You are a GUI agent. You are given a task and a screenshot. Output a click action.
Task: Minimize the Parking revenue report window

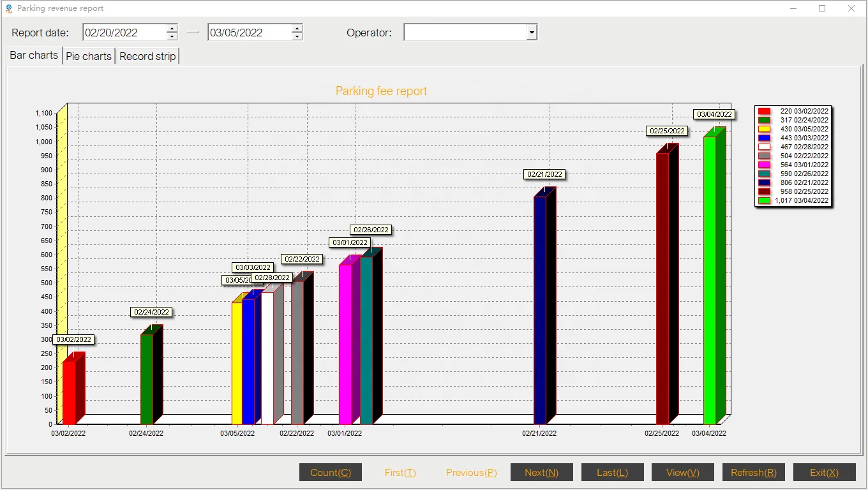793,8
